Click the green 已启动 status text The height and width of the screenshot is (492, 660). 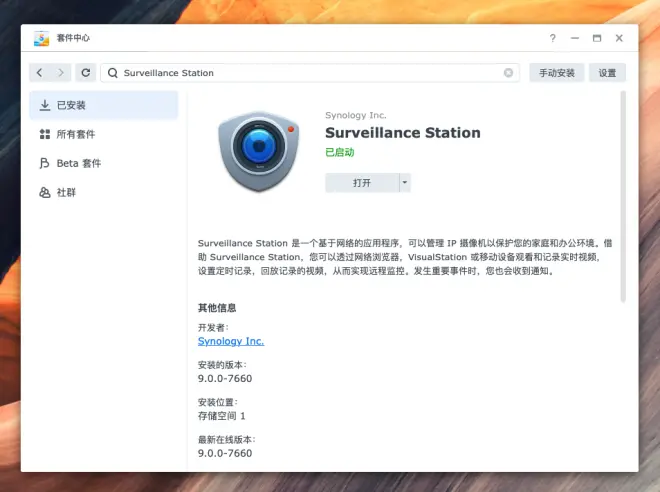pos(340,152)
